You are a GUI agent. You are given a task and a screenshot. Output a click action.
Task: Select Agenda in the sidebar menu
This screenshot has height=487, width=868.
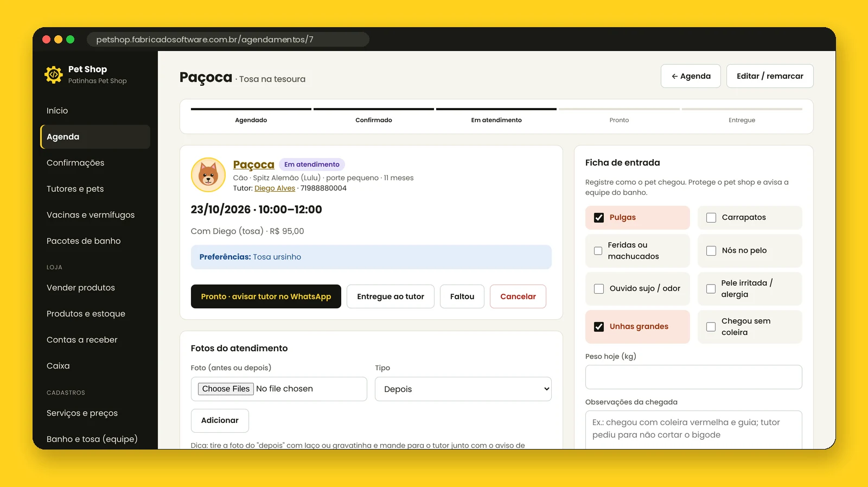click(x=95, y=137)
